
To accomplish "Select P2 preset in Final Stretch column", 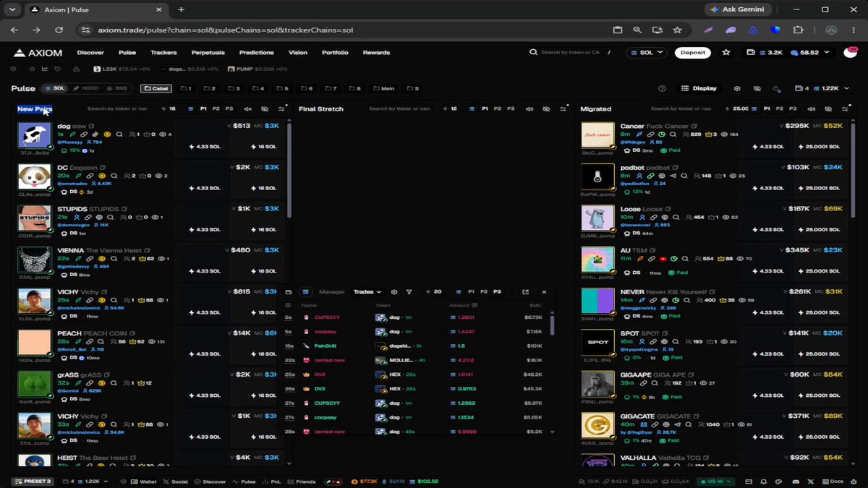I will 498,108.
